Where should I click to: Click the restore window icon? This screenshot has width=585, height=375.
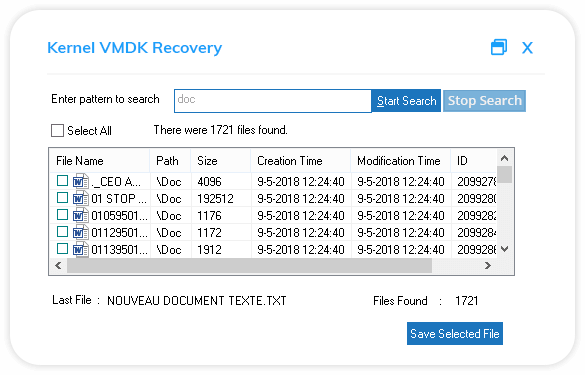499,47
